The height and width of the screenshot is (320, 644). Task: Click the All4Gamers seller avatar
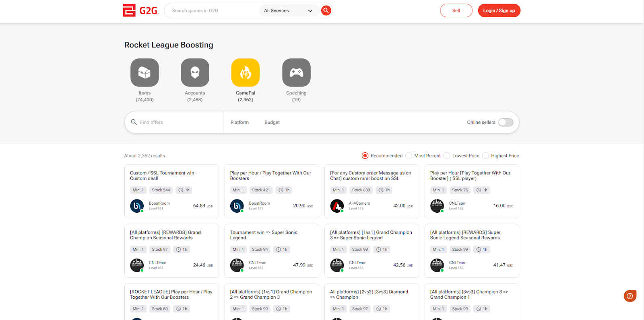pyautogui.click(x=337, y=206)
